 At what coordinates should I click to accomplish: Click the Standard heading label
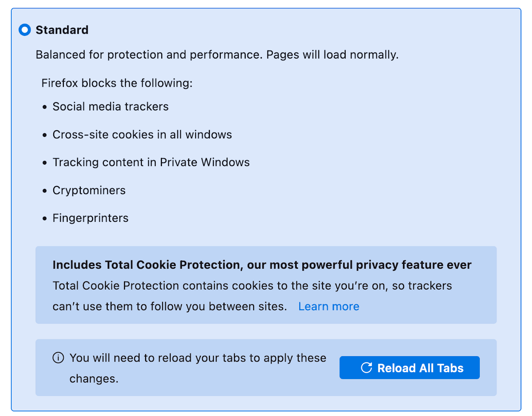pyautogui.click(x=62, y=30)
